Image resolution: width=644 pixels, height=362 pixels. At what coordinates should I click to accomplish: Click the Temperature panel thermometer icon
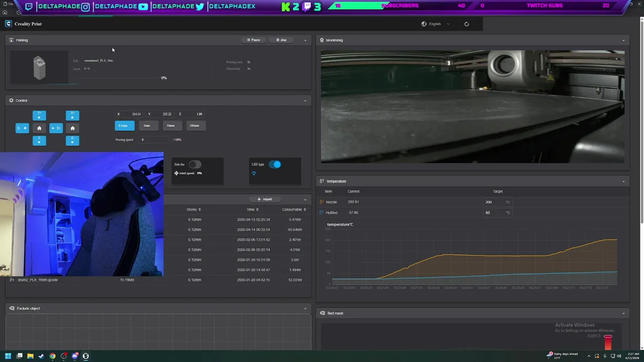(321, 181)
